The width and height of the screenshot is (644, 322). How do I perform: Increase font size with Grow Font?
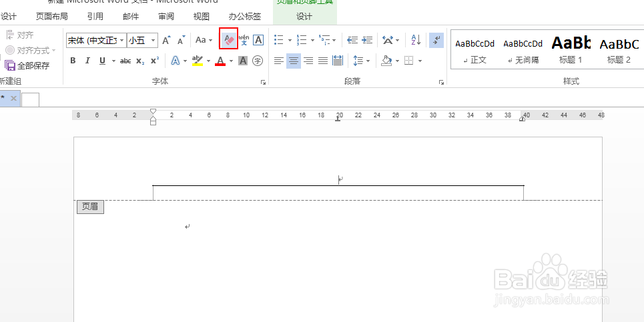(166, 40)
